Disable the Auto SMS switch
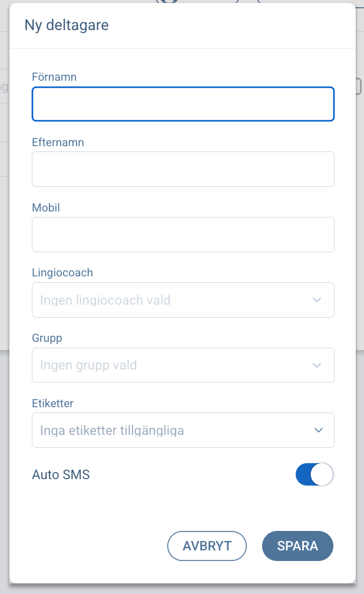Image resolution: width=364 pixels, height=594 pixels. click(x=315, y=474)
